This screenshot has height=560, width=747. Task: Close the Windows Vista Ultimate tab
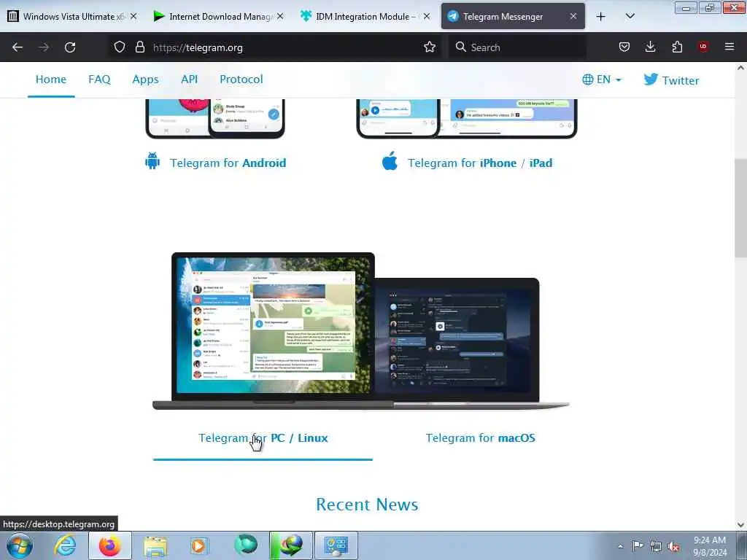pyautogui.click(x=133, y=16)
